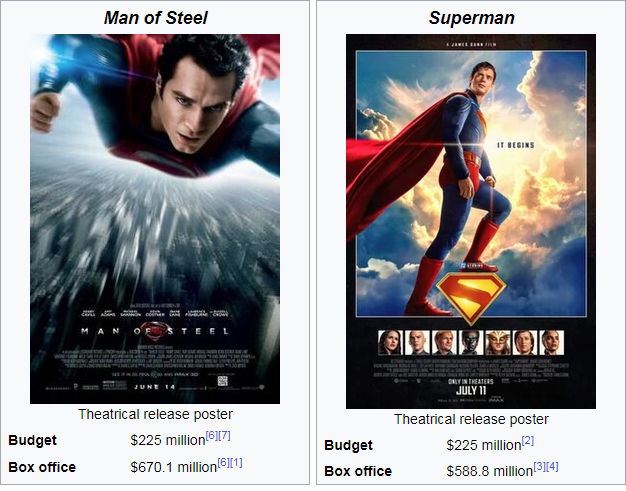Viewport: 626px width, 491px height.
Task: Click the golden S shield on Superman poster
Action: pyautogui.click(x=473, y=295)
